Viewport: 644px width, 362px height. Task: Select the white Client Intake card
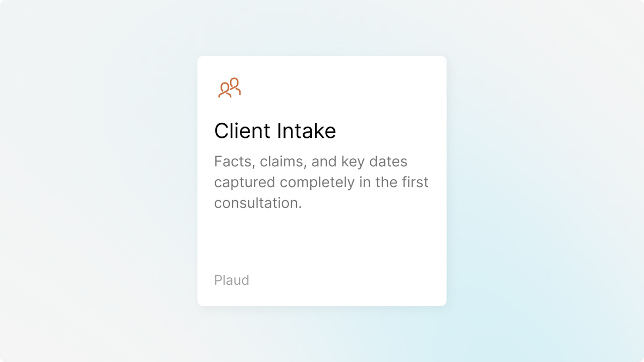click(322, 181)
